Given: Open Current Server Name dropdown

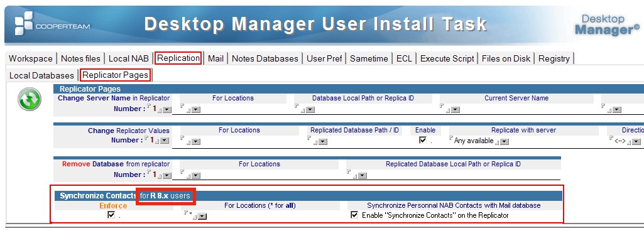Looking at the screenshot, I should pos(456,110).
